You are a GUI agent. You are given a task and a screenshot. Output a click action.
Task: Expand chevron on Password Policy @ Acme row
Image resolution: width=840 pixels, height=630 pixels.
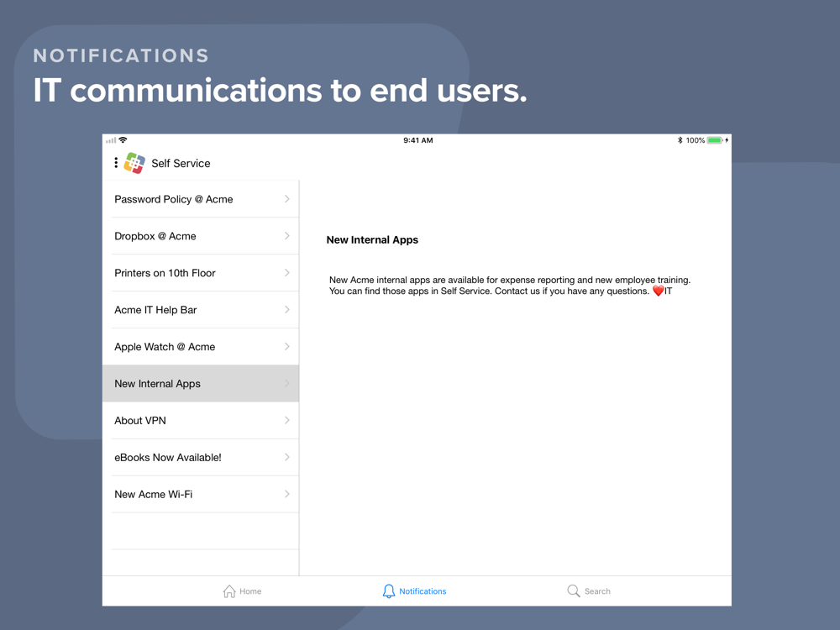coord(287,199)
